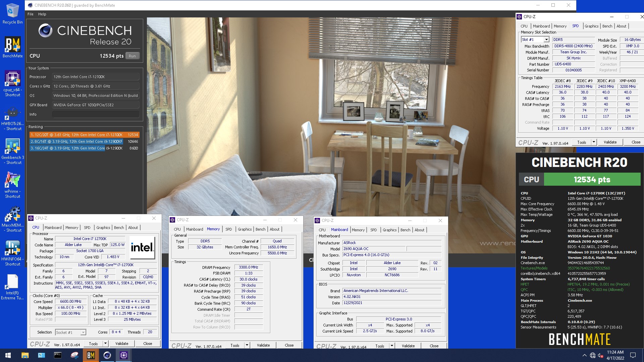
Task: Switch to Memory tab in SPD window
Action: (560, 26)
